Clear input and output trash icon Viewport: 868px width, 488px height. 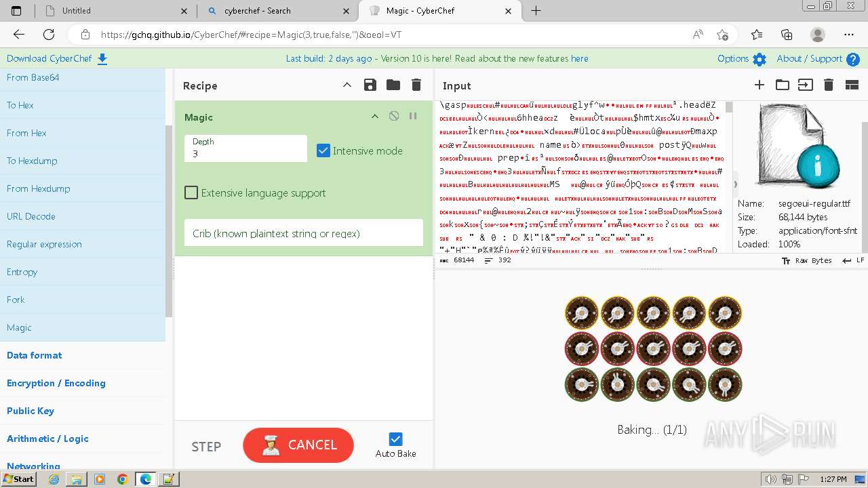pyautogui.click(x=828, y=85)
